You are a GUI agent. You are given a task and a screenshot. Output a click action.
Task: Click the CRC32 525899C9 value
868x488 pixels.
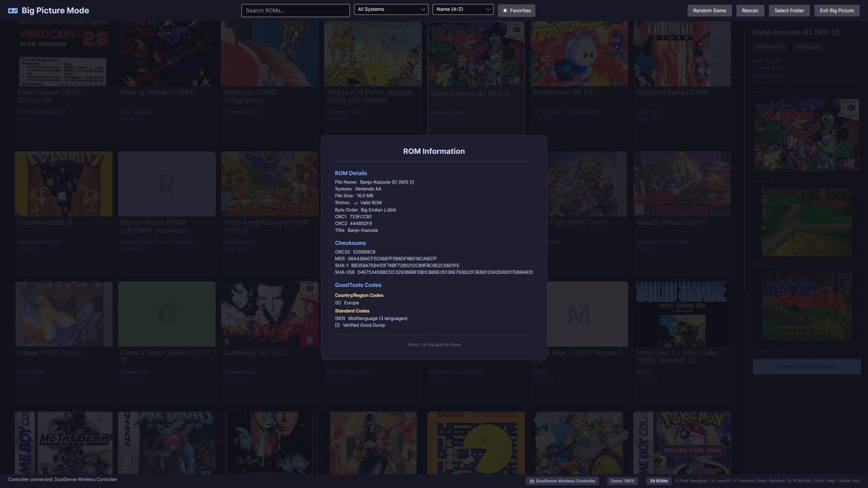pyautogui.click(x=364, y=252)
